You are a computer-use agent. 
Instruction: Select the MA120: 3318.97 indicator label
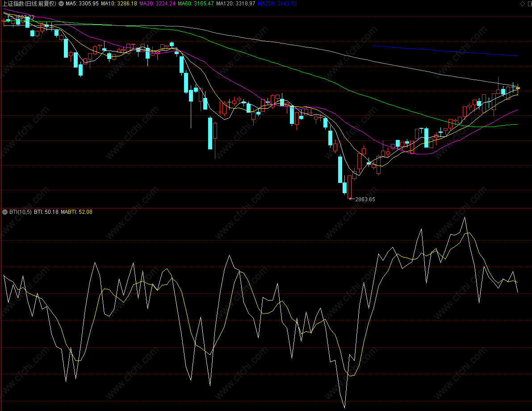coord(236,4)
